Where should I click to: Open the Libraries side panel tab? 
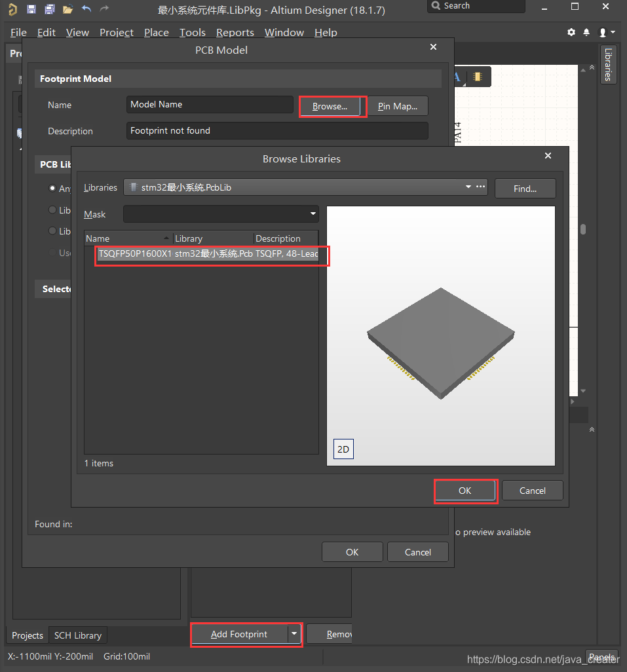point(608,65)
